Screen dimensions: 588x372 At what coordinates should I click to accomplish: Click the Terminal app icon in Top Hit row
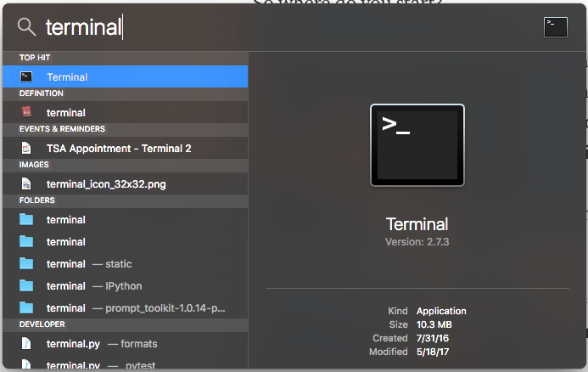(26, 77)
